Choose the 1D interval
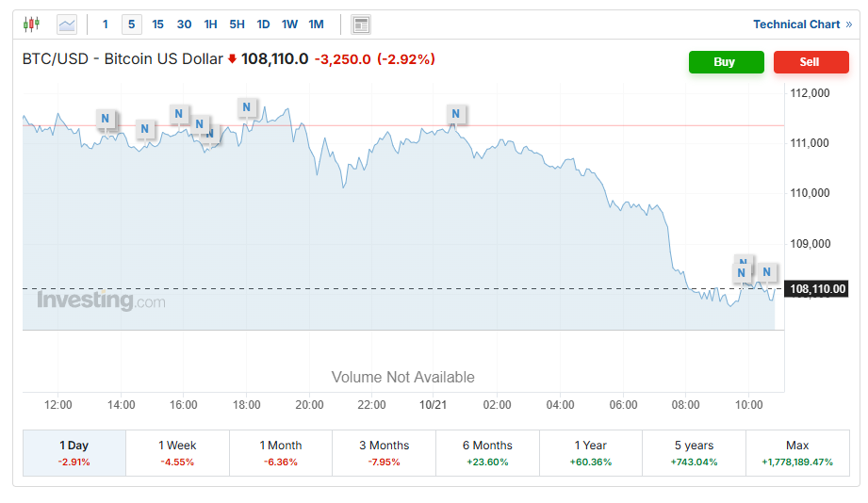This screenshot has height=503, width=868. (x=263, y=24)
